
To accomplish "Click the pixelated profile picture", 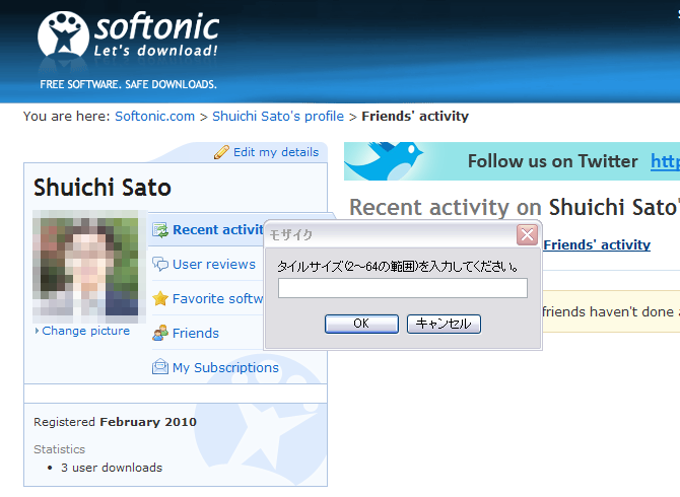I will (89, 266).
